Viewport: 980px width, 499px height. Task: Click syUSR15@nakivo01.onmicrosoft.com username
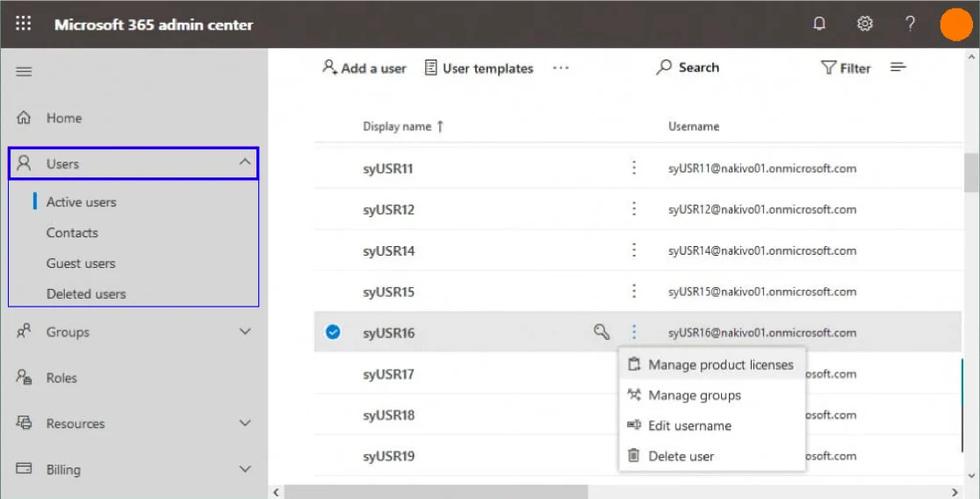pos(762,292)
